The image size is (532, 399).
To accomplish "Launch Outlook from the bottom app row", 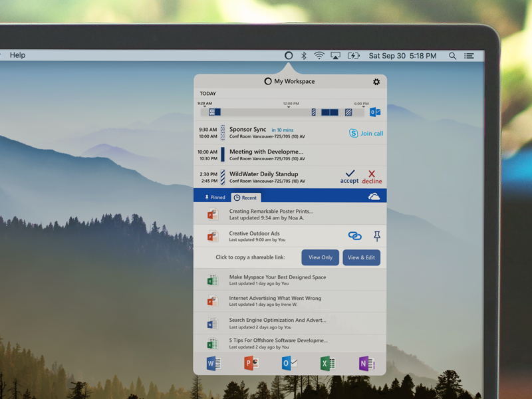I will tap(289, 363).
